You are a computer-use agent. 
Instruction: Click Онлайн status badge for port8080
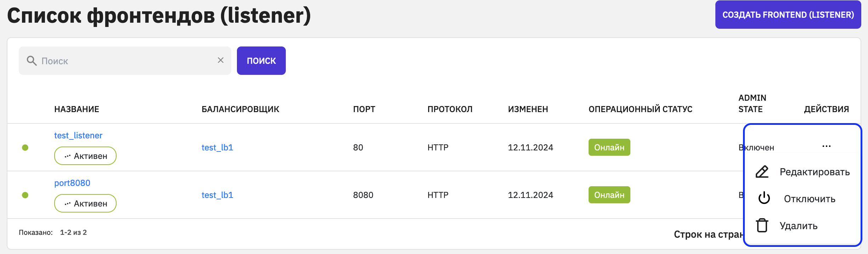609,195
